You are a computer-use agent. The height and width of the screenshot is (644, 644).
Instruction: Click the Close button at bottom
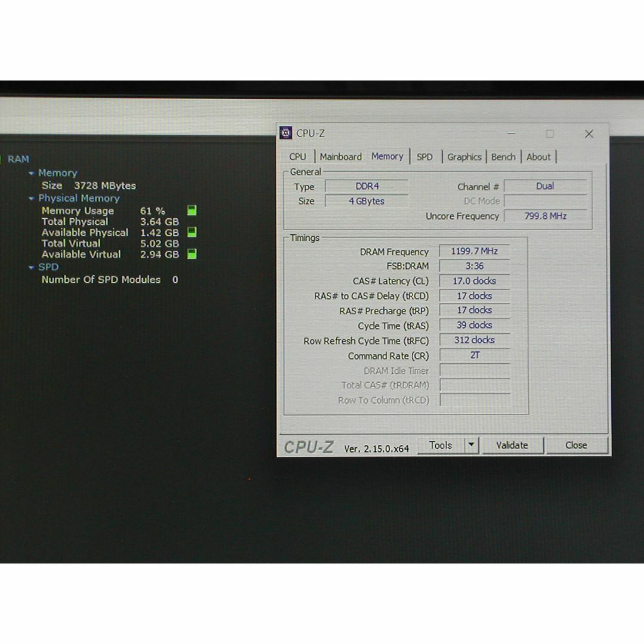click(x=576, y=445)
